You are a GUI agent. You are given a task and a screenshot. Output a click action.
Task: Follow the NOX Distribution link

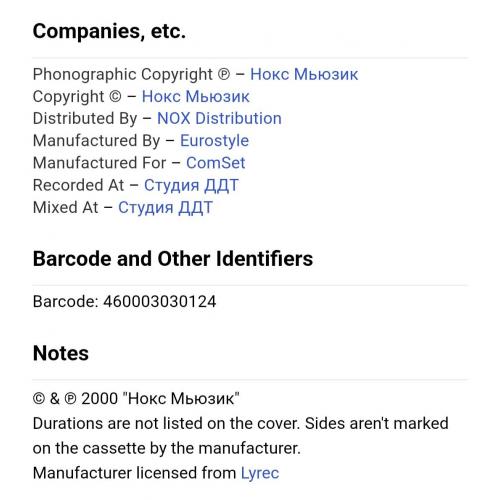pos(219,118)
